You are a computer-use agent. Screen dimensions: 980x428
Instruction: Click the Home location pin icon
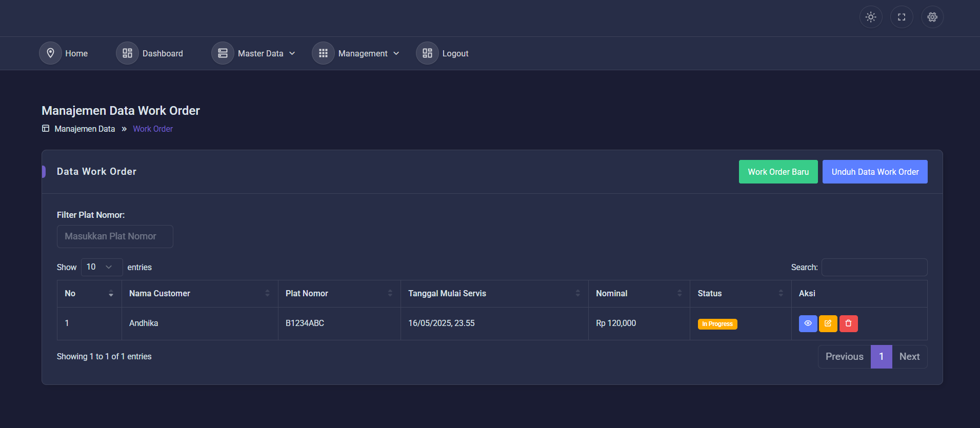50,53
